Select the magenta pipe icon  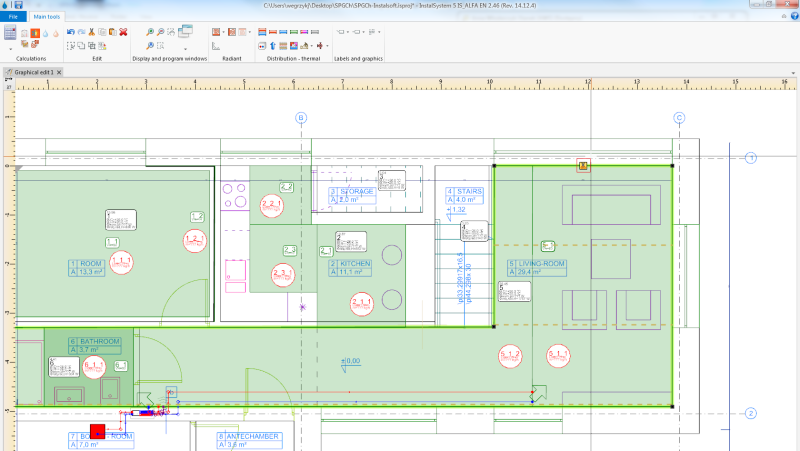tap(304, 32)
